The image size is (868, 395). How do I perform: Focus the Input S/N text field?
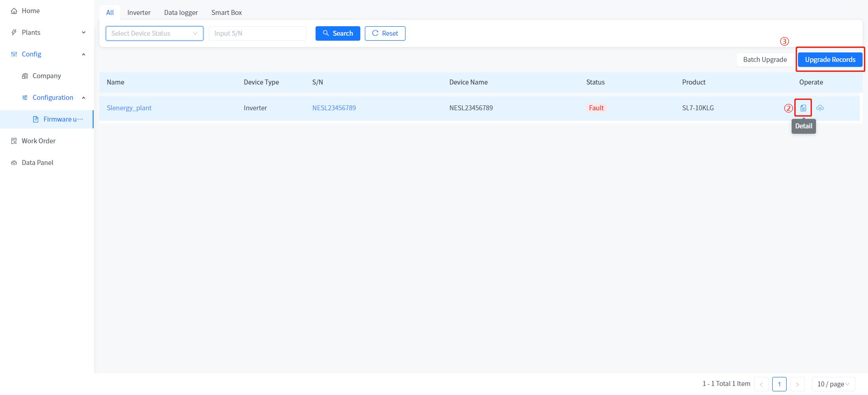point(257,33)
